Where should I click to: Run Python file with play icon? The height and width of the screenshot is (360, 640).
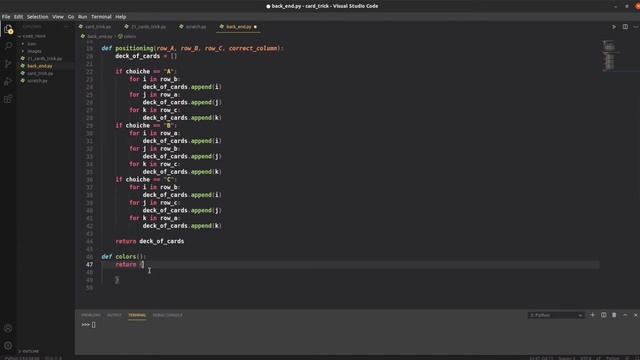pos(613,27)
